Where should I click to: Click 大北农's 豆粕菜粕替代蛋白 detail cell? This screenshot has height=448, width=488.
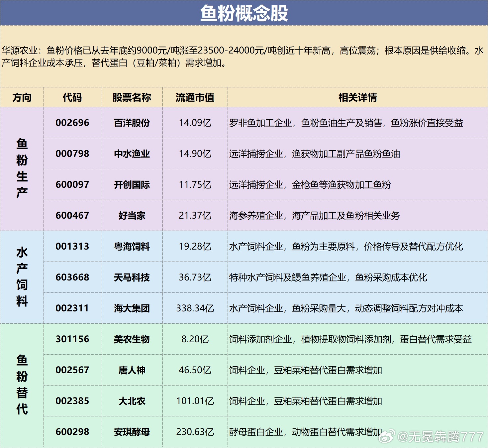click(x=358, y=401)
